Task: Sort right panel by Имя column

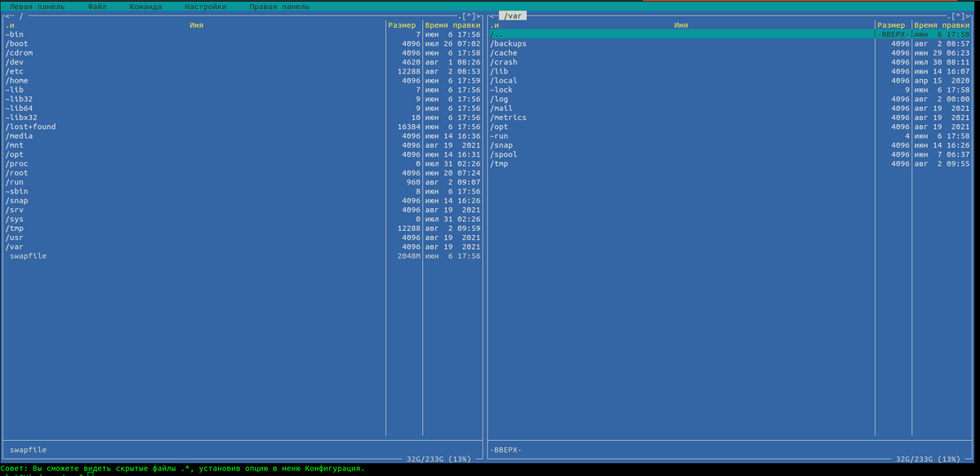Action: 682,25
